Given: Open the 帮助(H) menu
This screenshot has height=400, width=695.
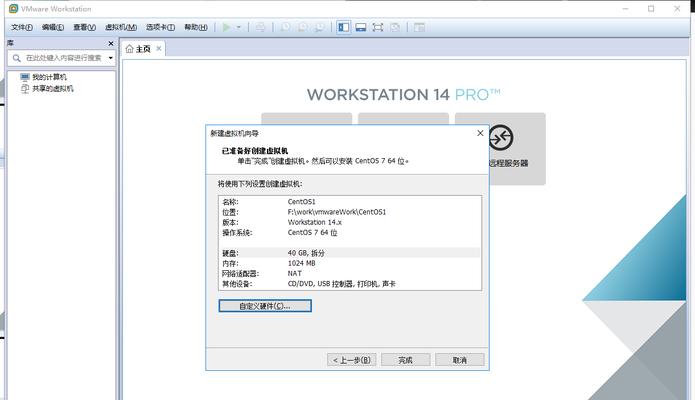Looking at the screenshot, I should click(196, 27).
